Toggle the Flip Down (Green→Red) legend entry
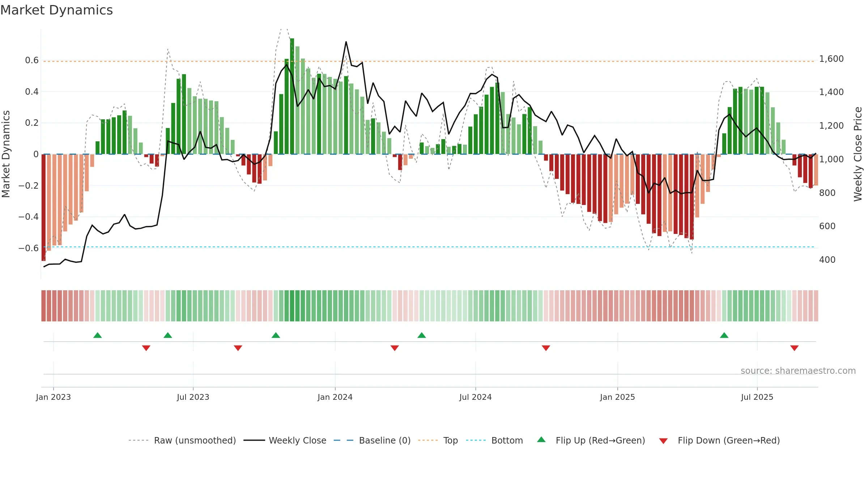Image resolution: width=868 pixels, height=488 pixels. pyautogui.click(x=719, y=440)
